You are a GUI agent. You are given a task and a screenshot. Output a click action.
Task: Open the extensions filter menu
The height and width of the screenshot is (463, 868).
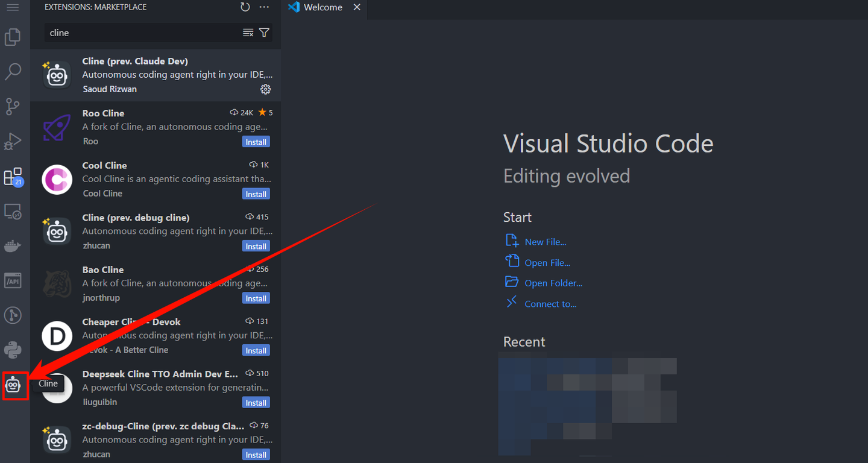pyautogui.click(x=264, y=33)
